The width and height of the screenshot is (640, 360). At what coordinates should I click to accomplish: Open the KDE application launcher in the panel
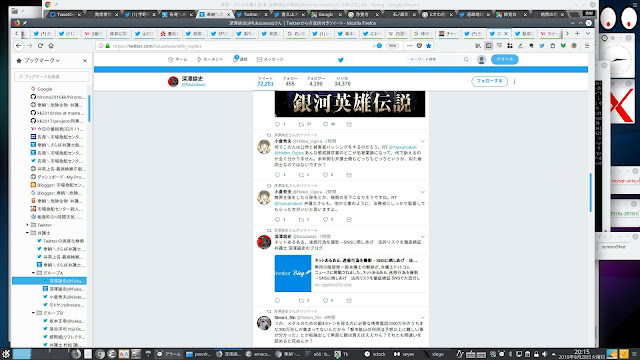point(5,354)
